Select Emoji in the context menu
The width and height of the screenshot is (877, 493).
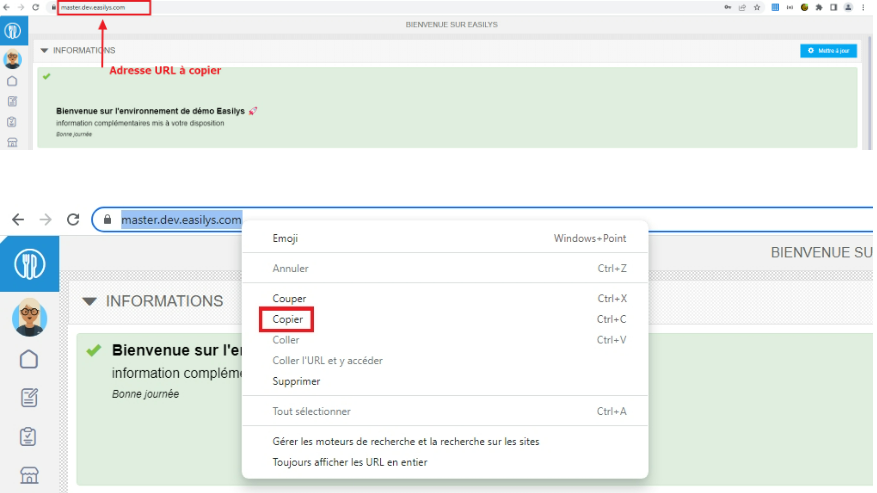(x=445, y=238)
